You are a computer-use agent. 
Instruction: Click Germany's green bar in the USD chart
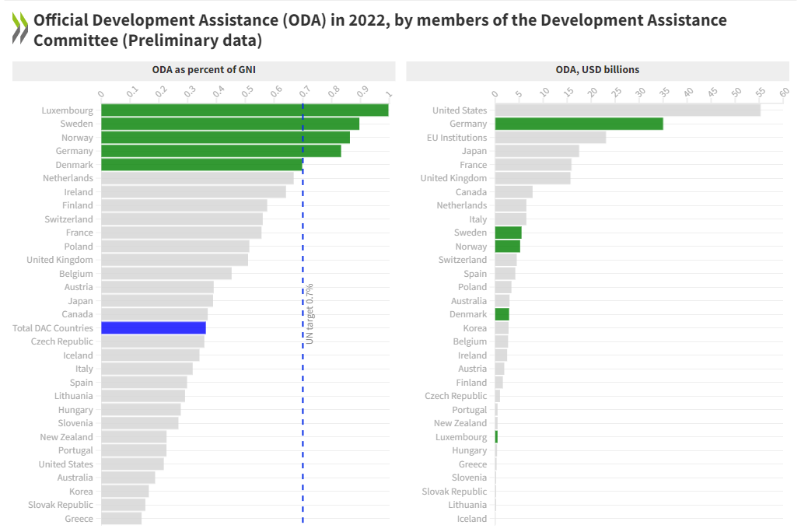tap(579, 123)
